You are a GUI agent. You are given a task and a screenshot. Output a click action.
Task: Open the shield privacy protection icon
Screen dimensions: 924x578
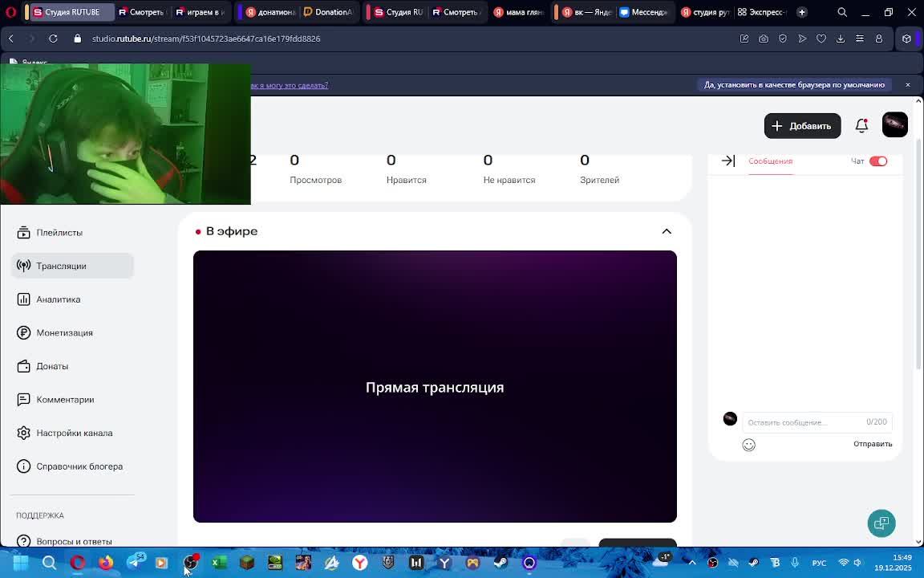tap(783, 39)
